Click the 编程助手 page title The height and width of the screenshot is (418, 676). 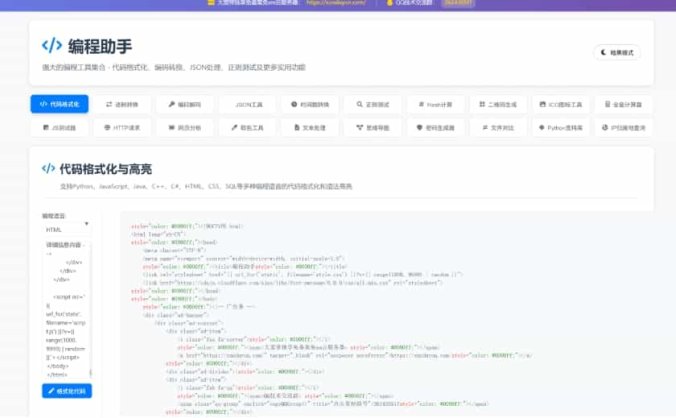[x=100, y=47]
